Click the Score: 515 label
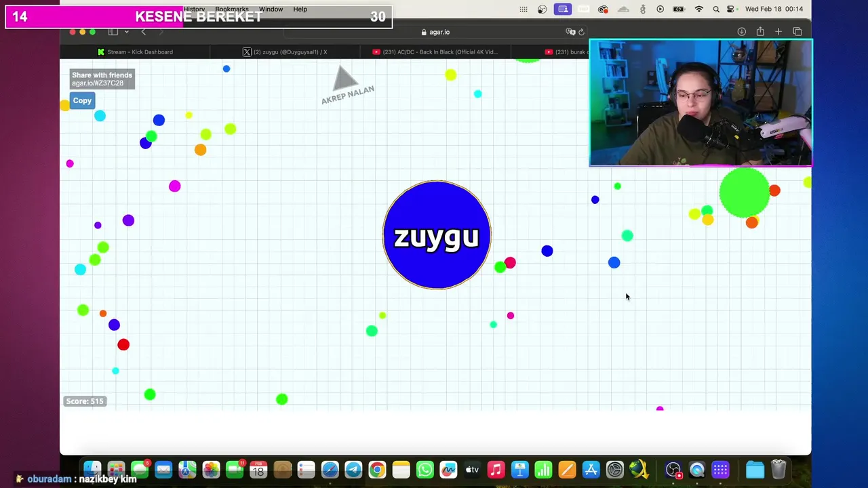 point(85,401)
